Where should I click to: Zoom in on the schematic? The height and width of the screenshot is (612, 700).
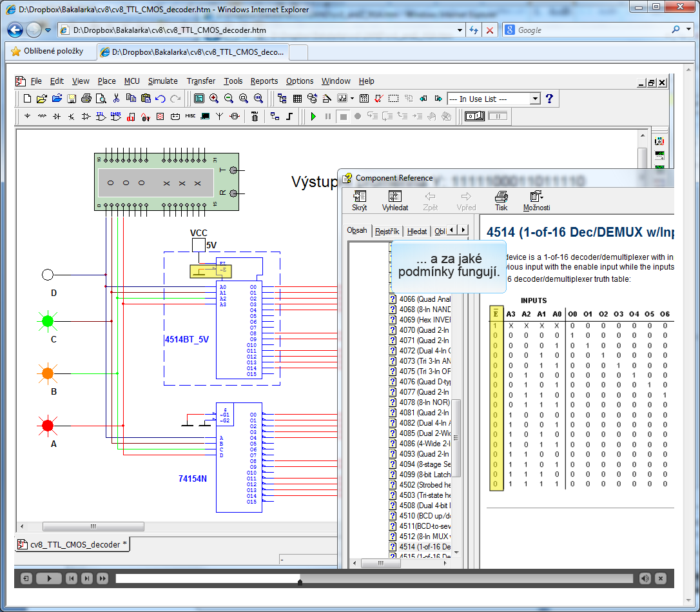pos(214,99)
